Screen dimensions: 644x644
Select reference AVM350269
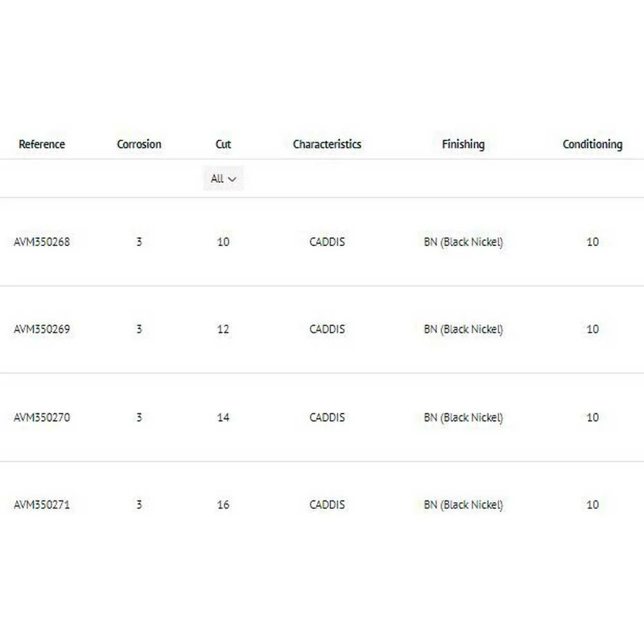click(x=42, y=329)
